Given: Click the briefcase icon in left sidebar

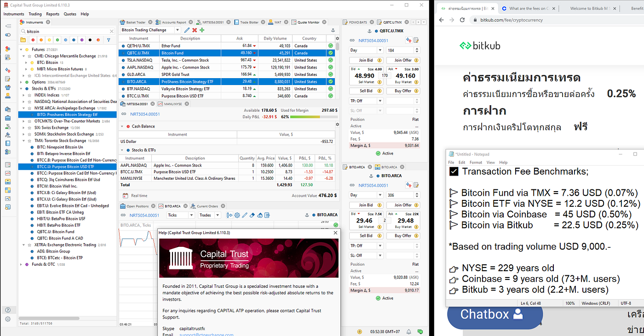Looking at the screenshot, I should point(8,118).
